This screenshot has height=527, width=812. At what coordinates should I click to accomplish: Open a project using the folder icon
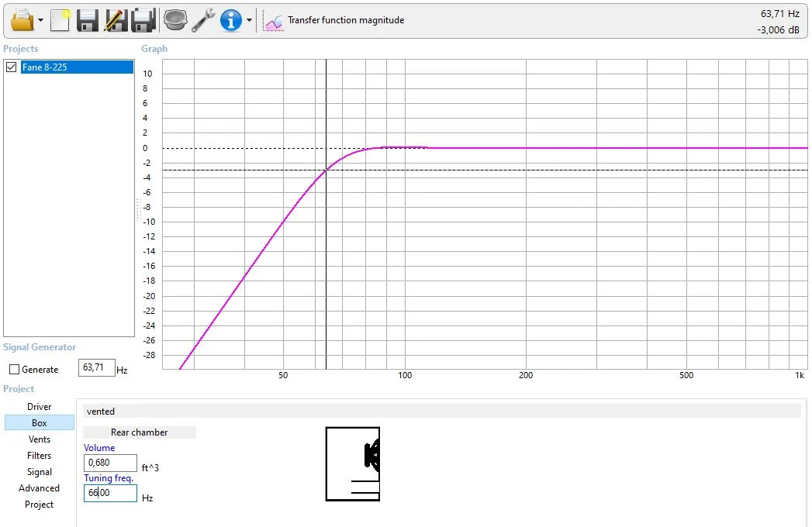pyautogui.click(x=20, y=20)
